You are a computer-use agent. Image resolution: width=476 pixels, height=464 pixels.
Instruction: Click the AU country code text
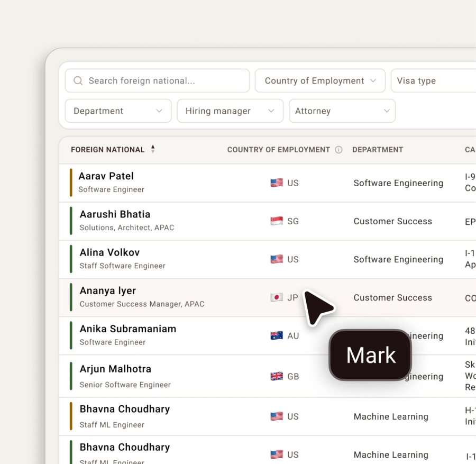tap(293, 336)
